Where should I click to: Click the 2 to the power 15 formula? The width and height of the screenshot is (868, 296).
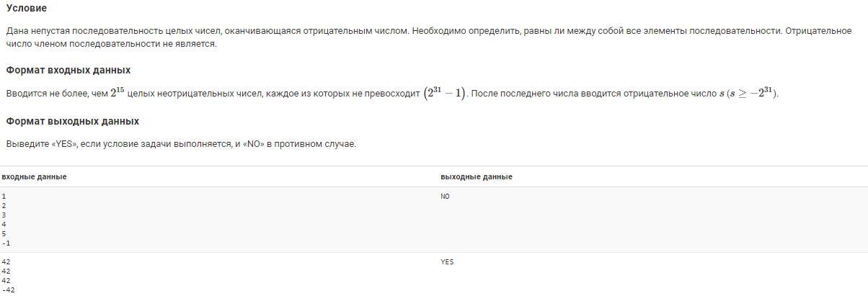[x=118, y=92]
